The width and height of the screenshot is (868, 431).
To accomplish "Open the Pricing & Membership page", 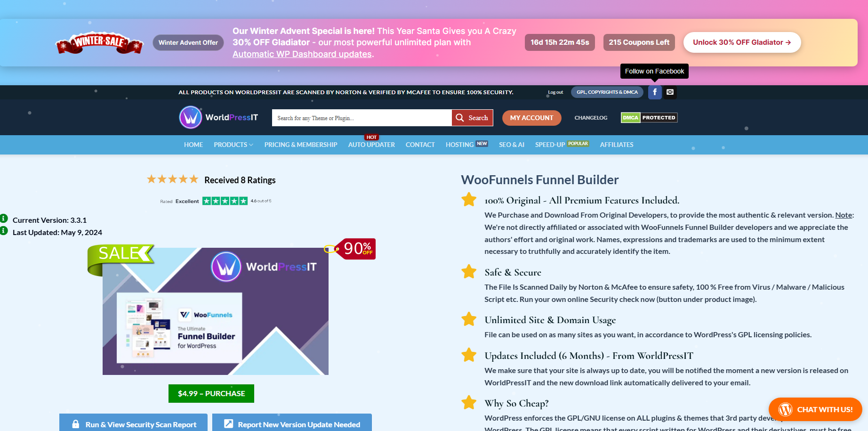I will tap(300, 145).
